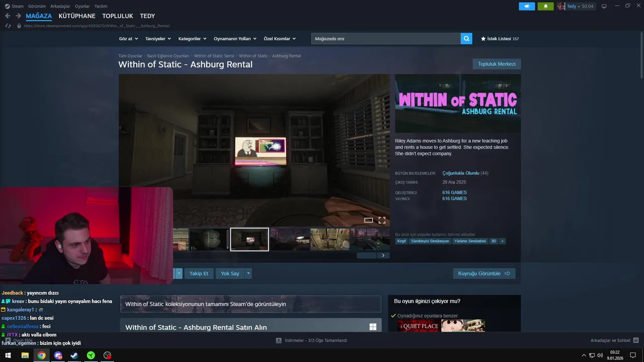Image resolution: width=644 pixels, height=362 pixels.
Task: Open the Yardım menu
Action: click(101, 6)
